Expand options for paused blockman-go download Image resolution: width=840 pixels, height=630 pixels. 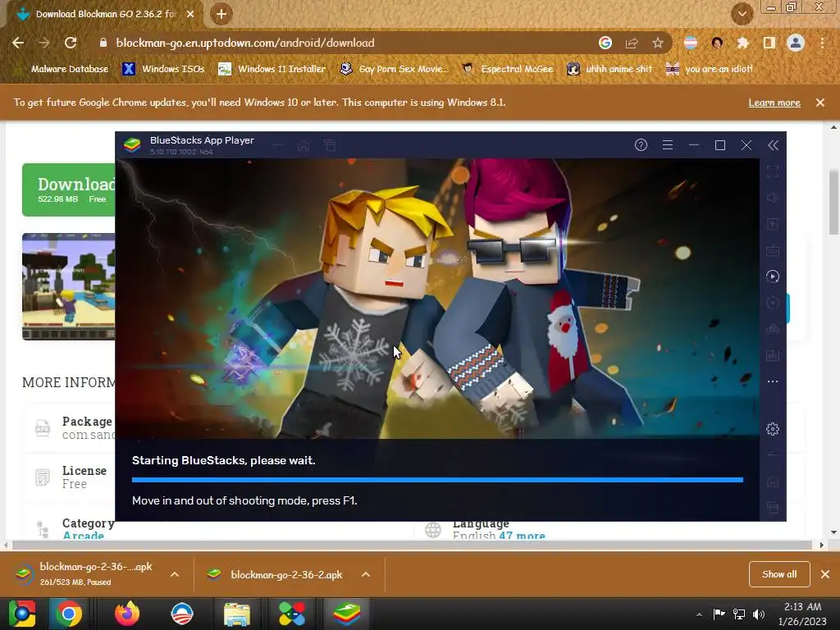(x=175, y=574)
